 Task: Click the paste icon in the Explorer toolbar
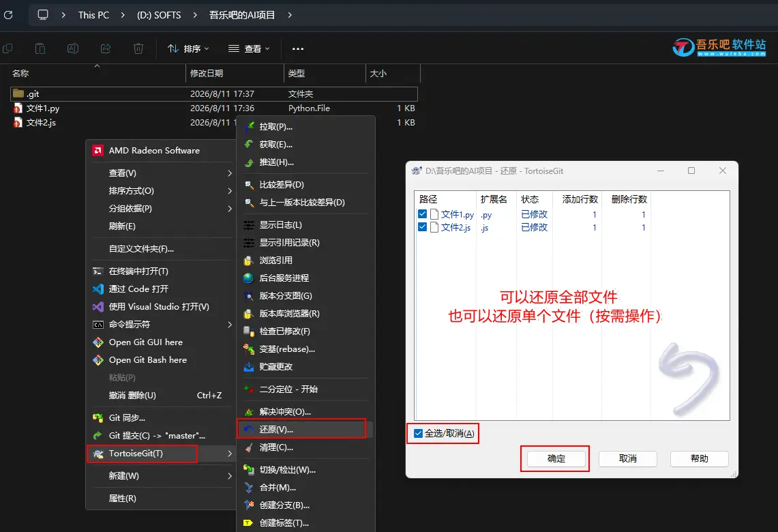tap(40, 48)
